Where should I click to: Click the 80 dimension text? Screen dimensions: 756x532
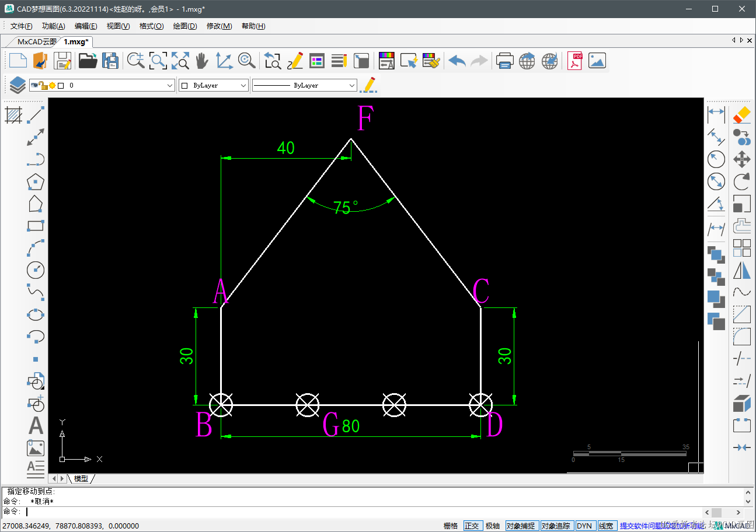pyautogui.click(x=351, y=426)
